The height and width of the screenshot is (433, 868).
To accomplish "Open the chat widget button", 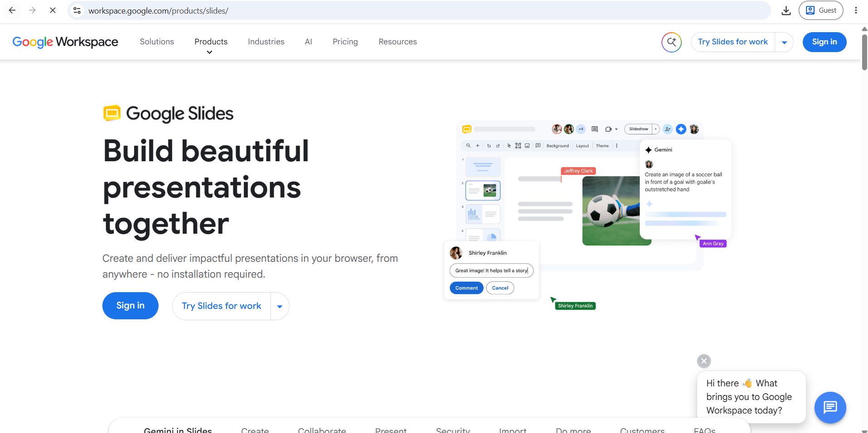I will [830, 407].
